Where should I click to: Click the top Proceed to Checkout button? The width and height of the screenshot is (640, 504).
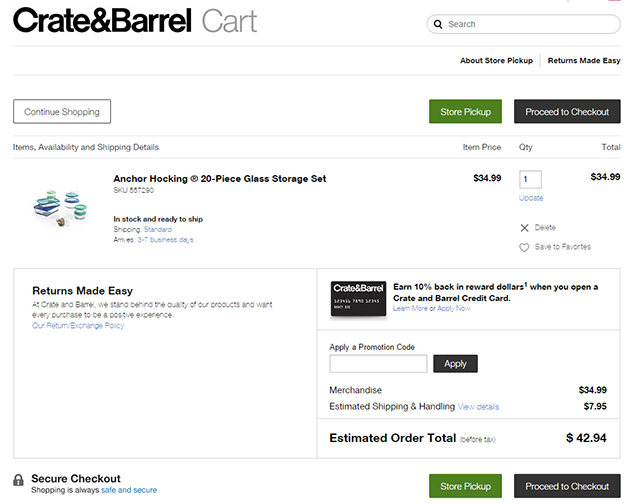(567, 111)
